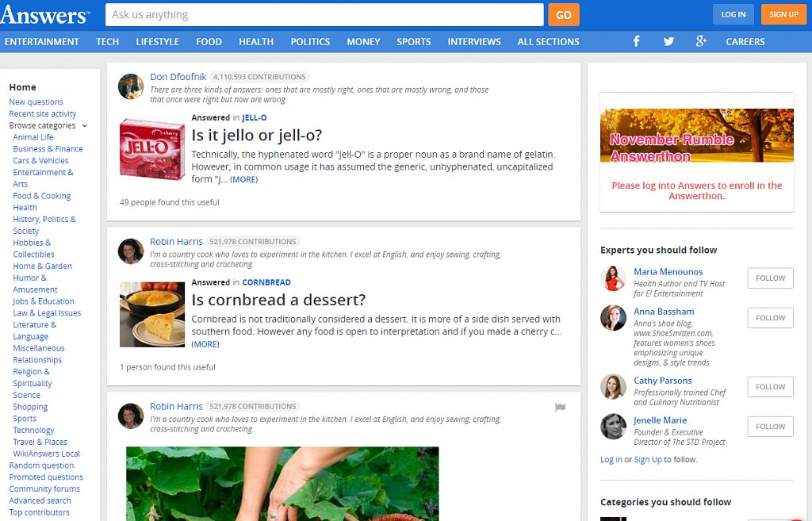The width and height of the screenshot is (812, 521).
Task: Click Robin Harris avatar above cornbread question
Action: tap(131, 251)
